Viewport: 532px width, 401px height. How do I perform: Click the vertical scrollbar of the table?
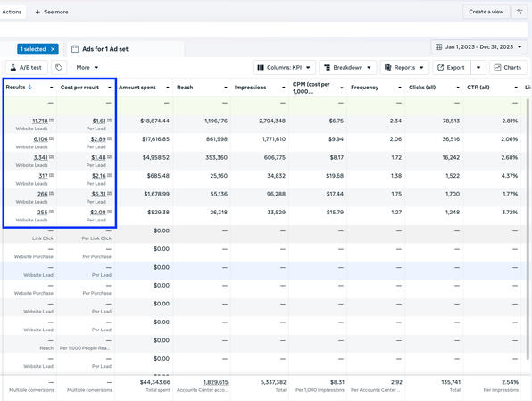pyautogui.click(x=528, y=229)
